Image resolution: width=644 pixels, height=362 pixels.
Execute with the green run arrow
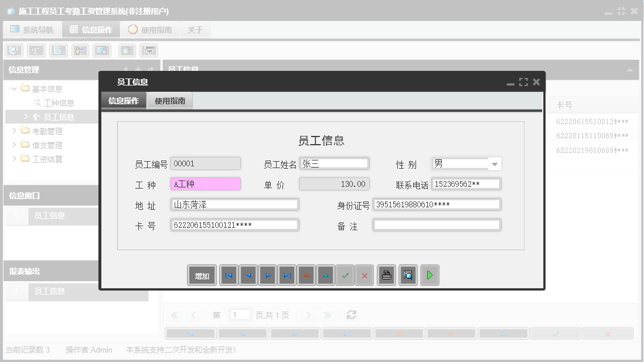tap(430, 275)
